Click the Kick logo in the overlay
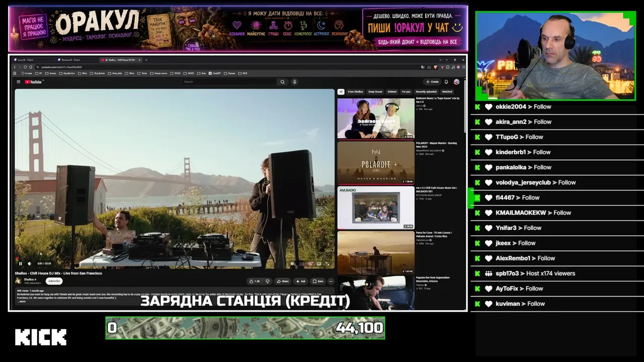The image size is (644, 362). click(41, 337)
